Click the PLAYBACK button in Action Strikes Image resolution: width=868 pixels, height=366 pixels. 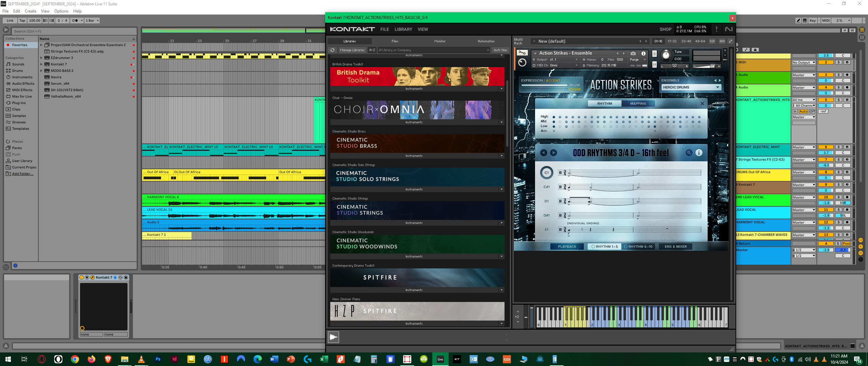tap(567, 247)
